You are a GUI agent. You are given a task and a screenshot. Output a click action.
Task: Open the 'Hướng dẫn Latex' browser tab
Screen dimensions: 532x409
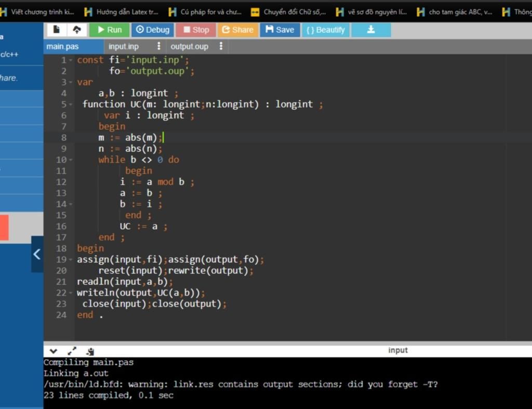[121, 12]
